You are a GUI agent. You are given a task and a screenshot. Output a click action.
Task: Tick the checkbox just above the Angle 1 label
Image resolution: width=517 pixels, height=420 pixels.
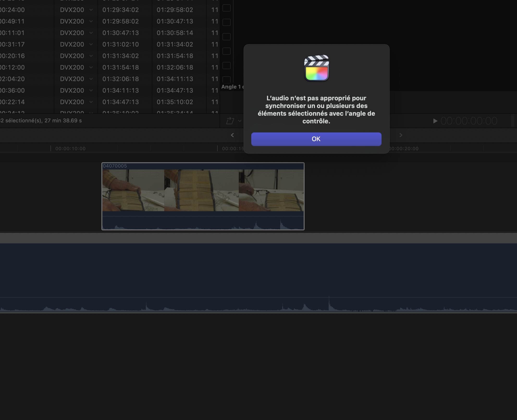[x=226, y=79]
